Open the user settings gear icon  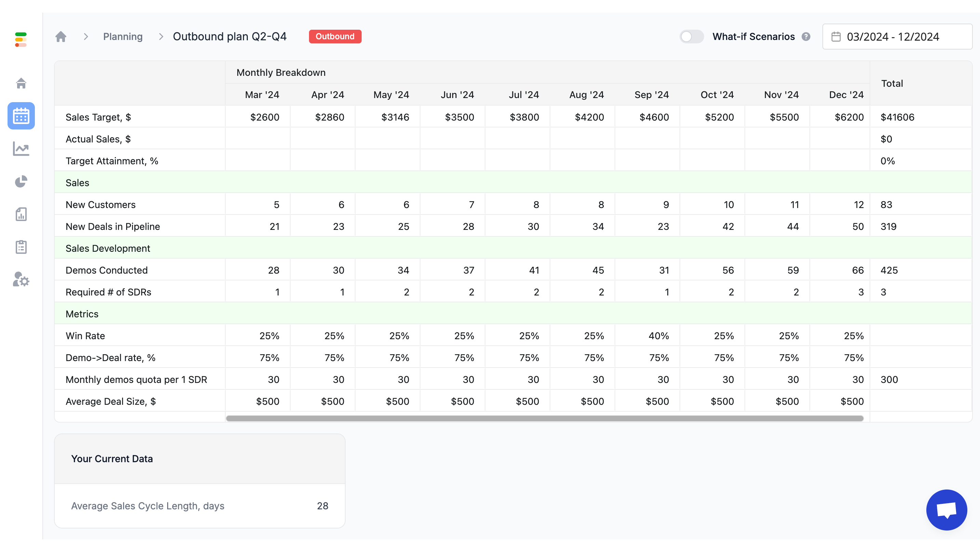pyautogui.click(x=21, y=279)
